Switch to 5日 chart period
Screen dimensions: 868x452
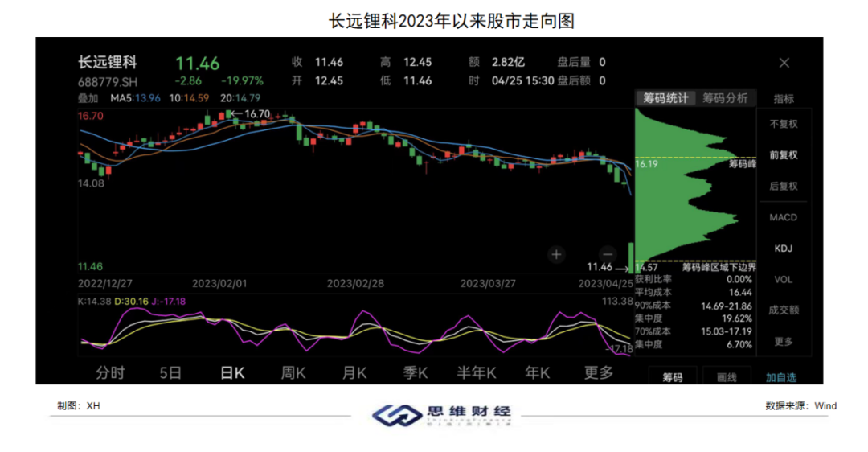(x=170, y=373)
